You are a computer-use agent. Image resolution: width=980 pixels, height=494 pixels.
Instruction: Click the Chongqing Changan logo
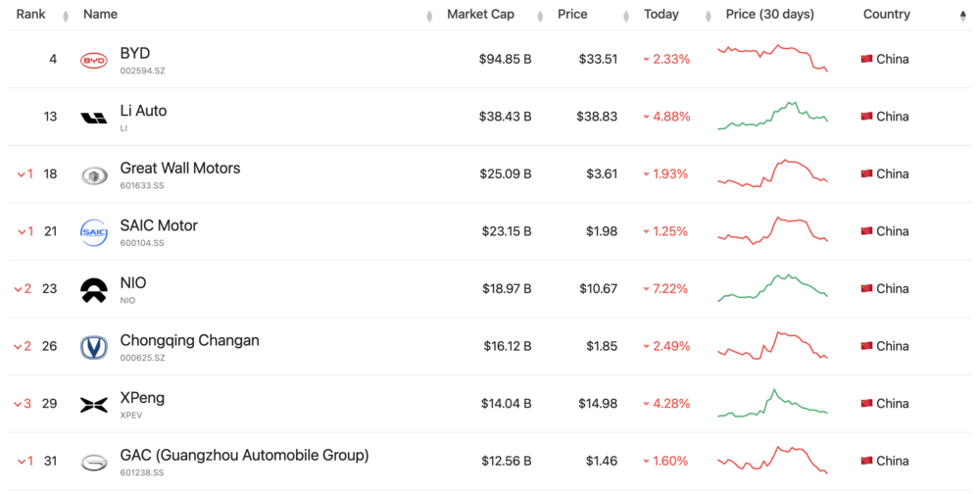coord(94,347)
